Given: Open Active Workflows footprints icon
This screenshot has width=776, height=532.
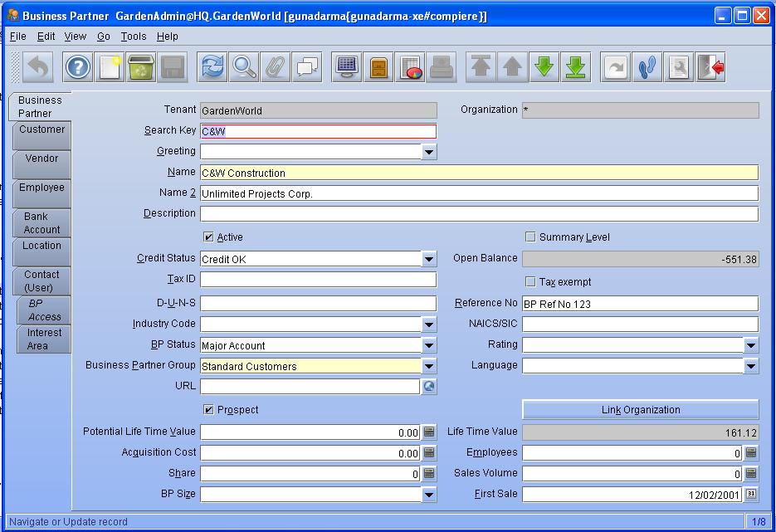Looking at the screenshot, I should point(647,66).
